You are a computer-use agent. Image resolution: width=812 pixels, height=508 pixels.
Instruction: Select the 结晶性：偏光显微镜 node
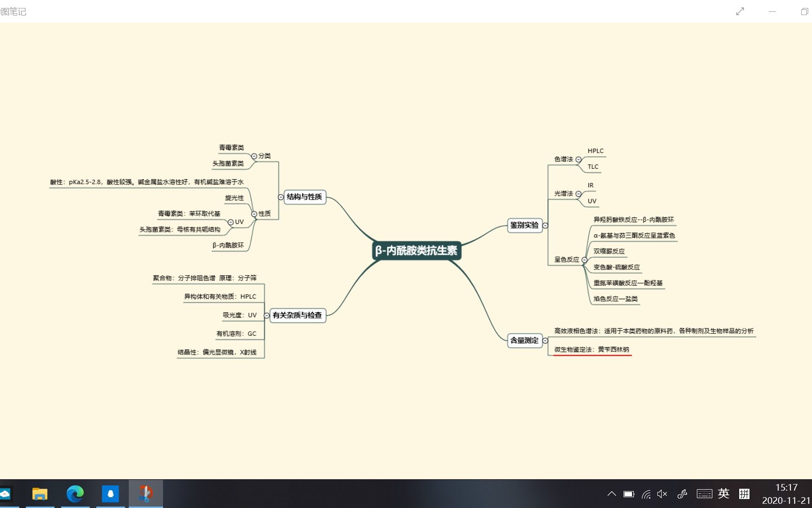[x=217, y=352]
